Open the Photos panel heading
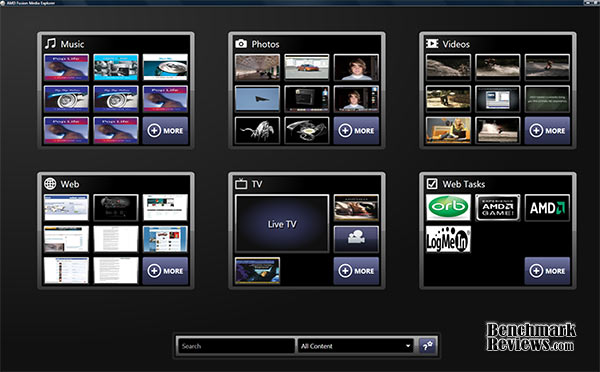The height and width of the screenshot is (372, 600). (x=265, y=44)
